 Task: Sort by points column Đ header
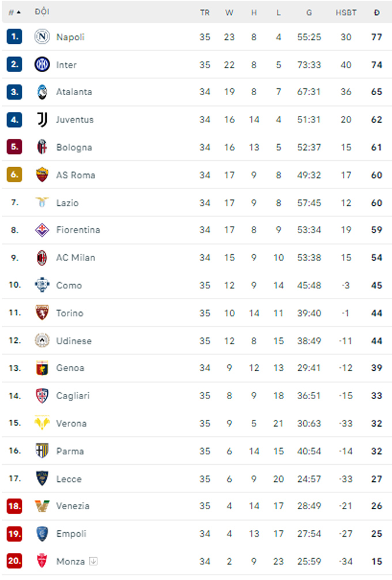(x=376, y=13)
